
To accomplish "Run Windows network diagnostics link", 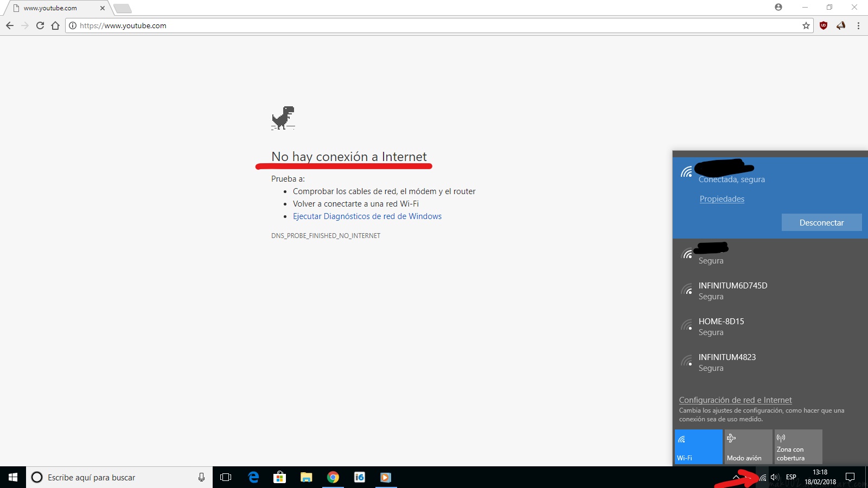I will (x=367, y=216).
